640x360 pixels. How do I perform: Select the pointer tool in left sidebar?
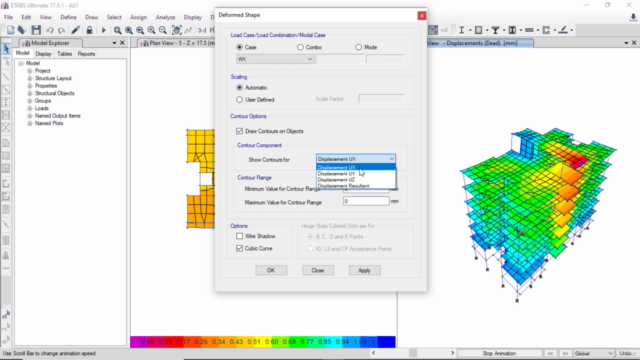point(6,49)
